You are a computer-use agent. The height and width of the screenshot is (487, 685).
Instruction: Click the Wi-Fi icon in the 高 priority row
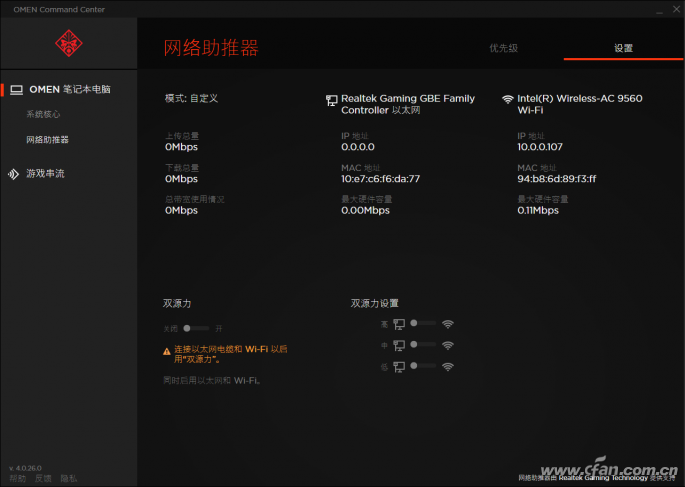(448, 324)
